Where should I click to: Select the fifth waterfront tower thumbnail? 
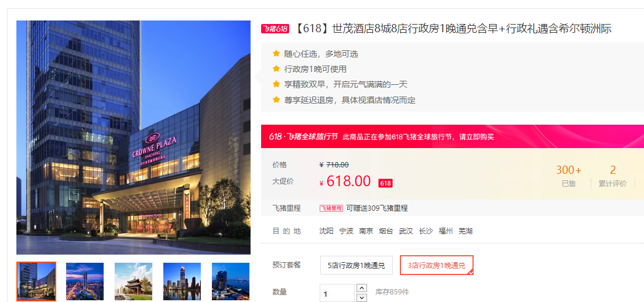(231, 282)
